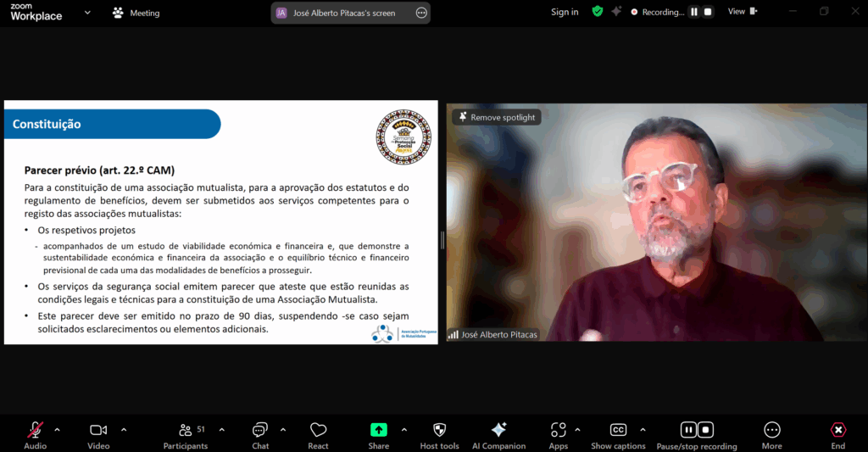This screenshot has width=868, height=452.
Task: Click the Semana Proteção Social logo
Action: (x=403, y=137)
